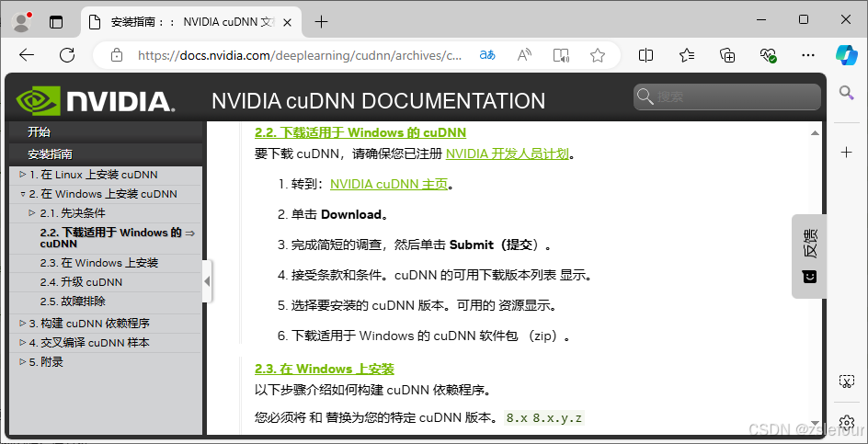Expand 5. 附录 section
The width and height of the screenshot is (868, 444).
[23, 362]
